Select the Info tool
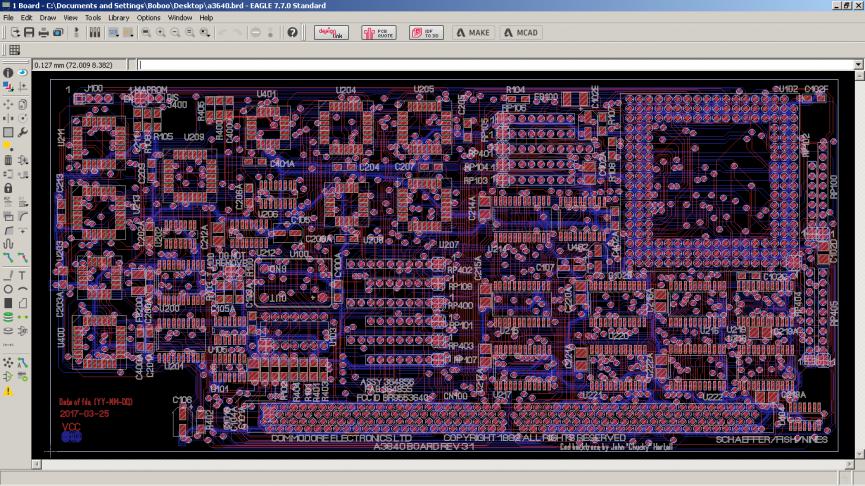 (x=8, y=72)
